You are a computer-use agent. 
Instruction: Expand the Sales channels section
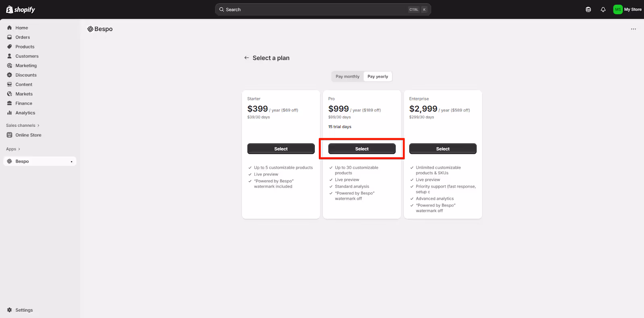(23, 126)
